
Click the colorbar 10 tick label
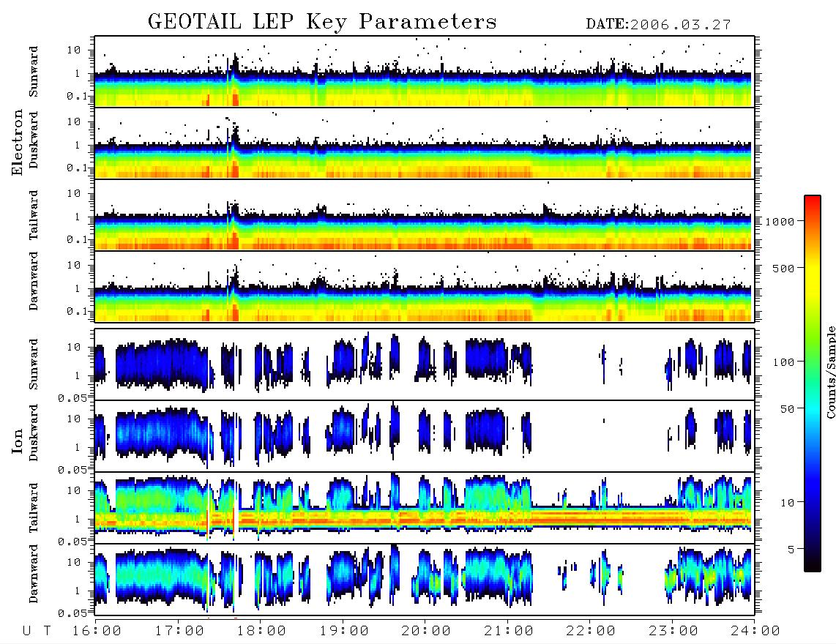click(x=787, y=502)
